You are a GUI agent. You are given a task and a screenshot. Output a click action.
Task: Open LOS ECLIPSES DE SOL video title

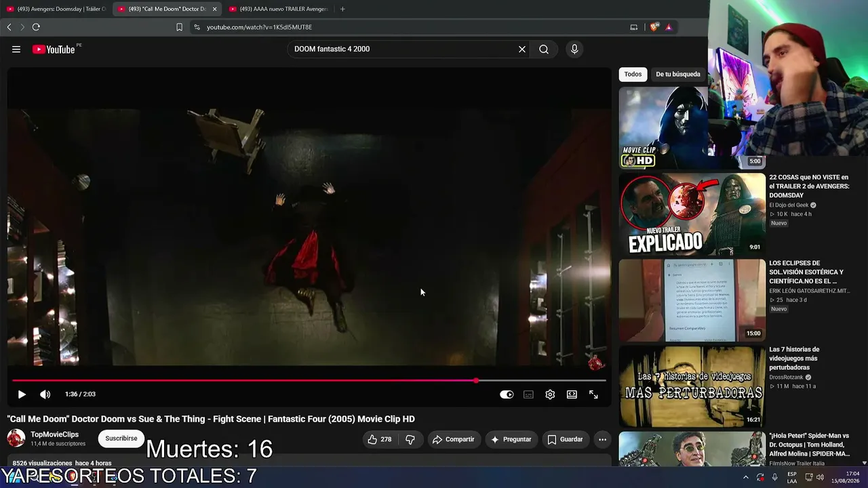pyautogui.click(x=807, y=272)
